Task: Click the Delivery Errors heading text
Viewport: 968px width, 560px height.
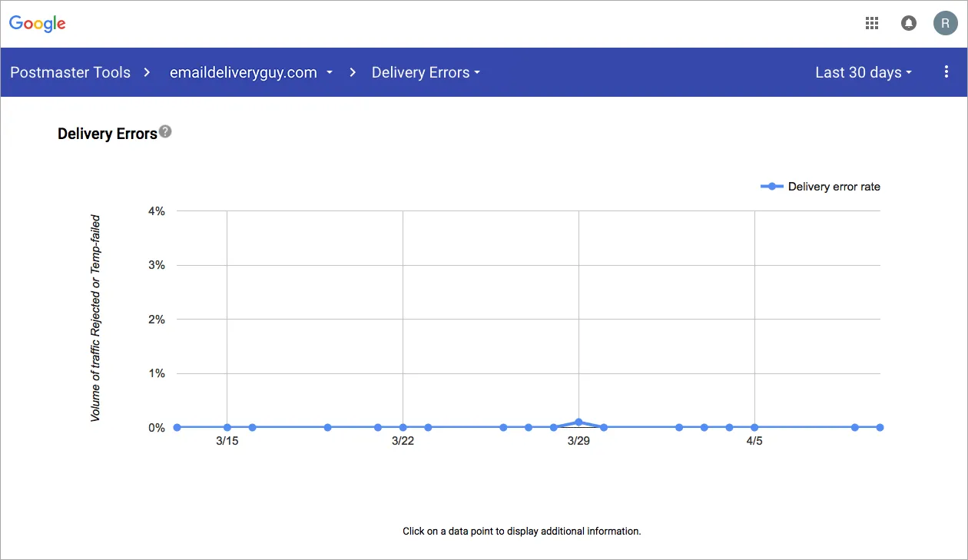Action: tap(108, 134)
